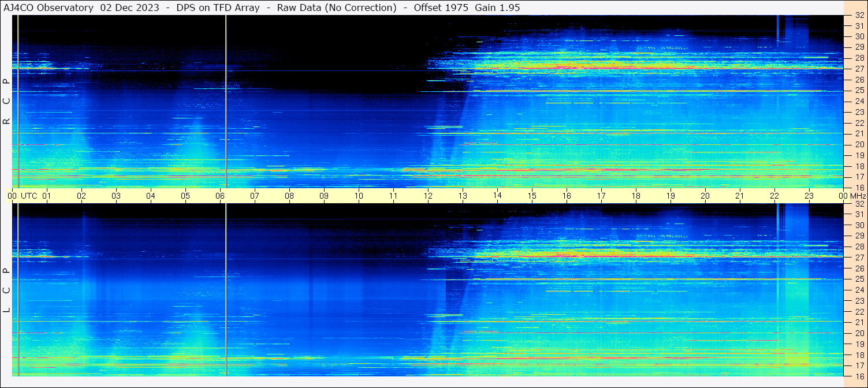The height and width of the screenshot is (388, 868).
Task: Click the date "02 Dec 2023" in header
Action: click(131, 8)
